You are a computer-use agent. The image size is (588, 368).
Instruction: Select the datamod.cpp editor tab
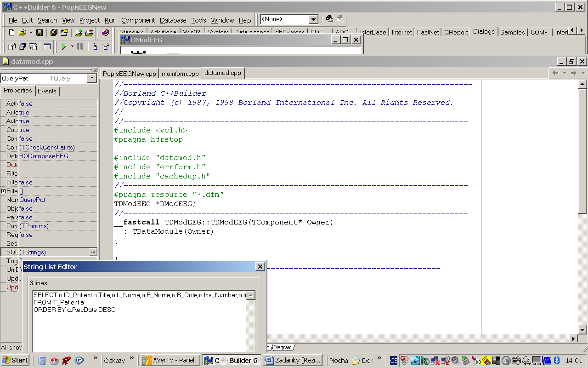(223, 73)
